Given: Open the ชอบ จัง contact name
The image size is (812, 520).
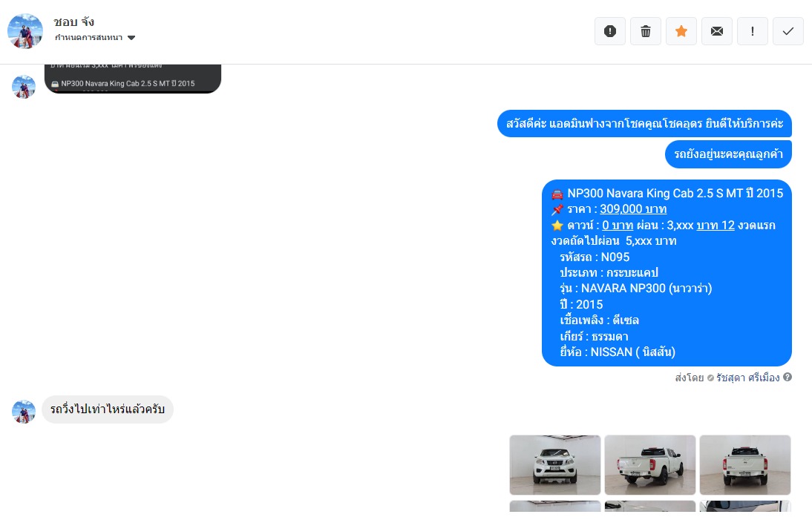Looking at the screenshot, I should (x=74, y=22).
